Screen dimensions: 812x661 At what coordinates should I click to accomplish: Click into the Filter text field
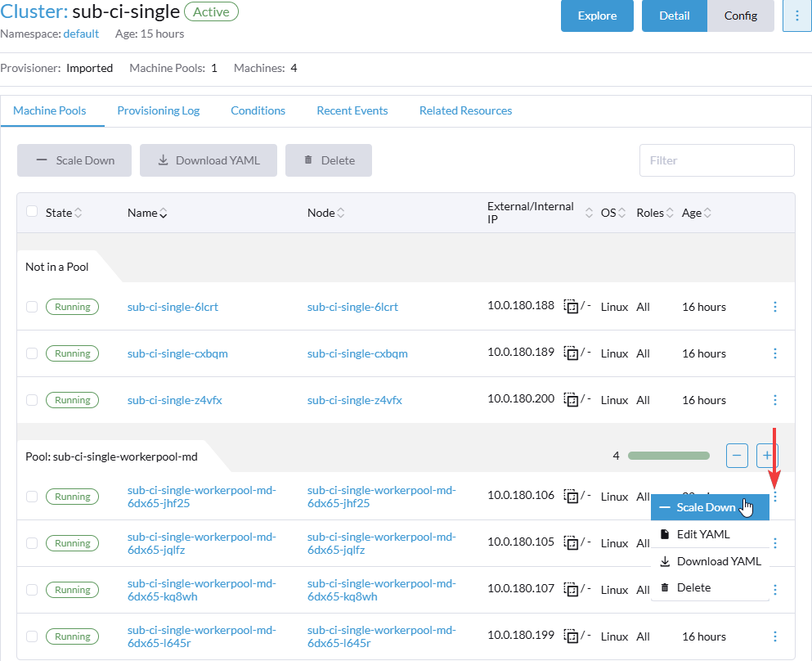click(x=716, y=160)
